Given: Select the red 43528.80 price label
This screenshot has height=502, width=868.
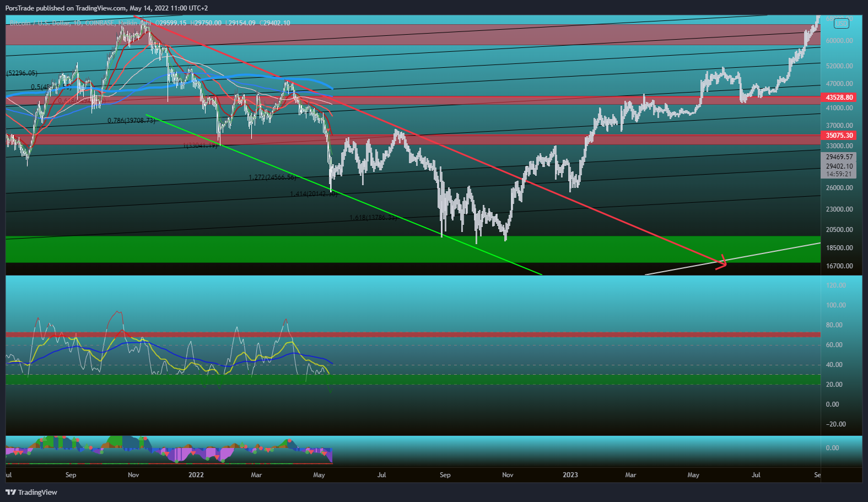Looking at the screenshot, I should [x=839, y=98].
